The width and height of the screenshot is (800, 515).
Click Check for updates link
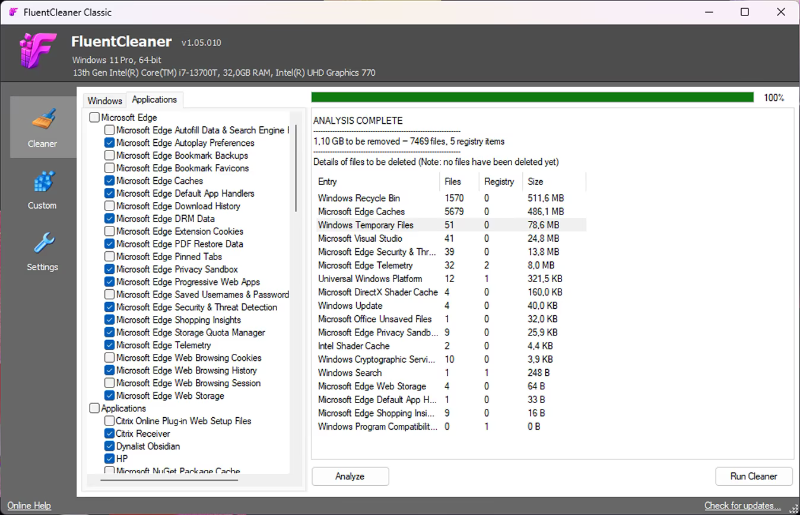coord(742,505)
